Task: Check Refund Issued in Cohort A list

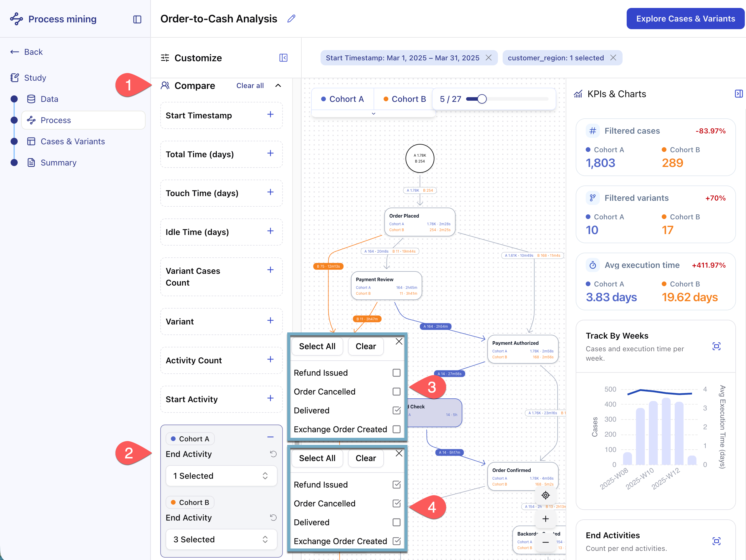Action: coord(396,373)
